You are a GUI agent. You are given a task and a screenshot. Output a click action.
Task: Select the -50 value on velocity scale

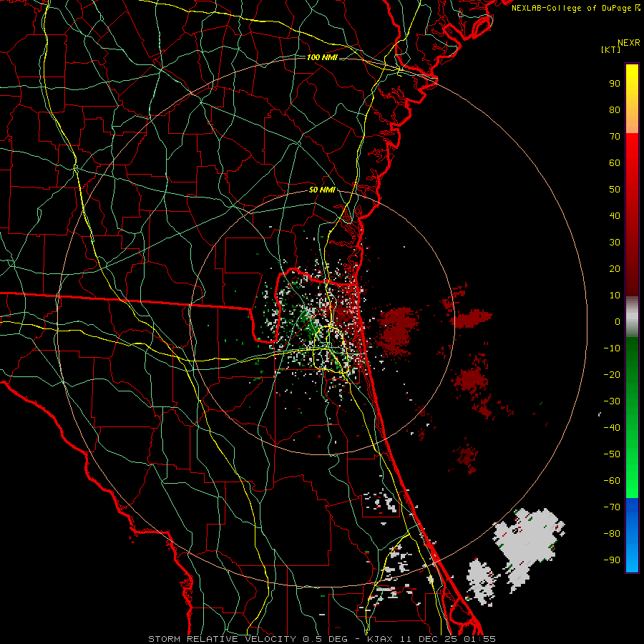tap(612, 454)
